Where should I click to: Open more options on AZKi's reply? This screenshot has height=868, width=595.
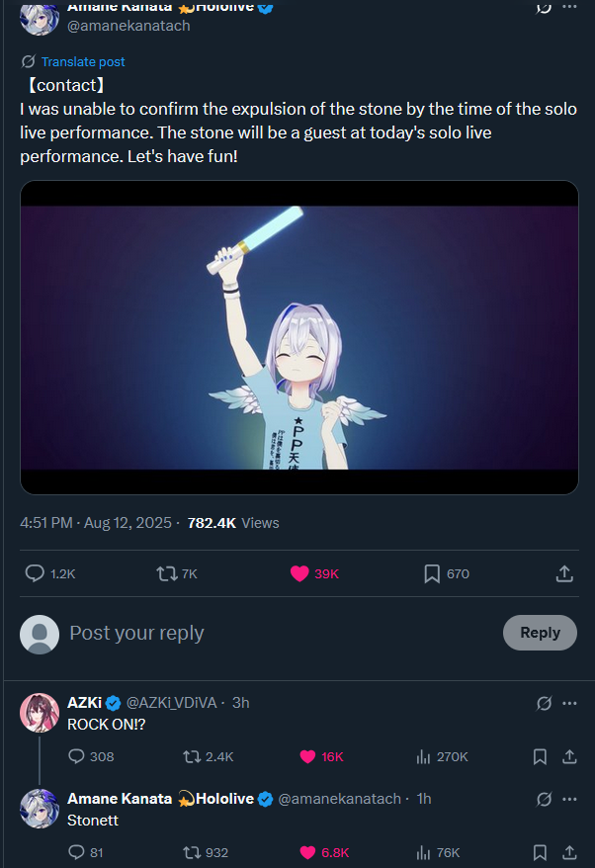coord(569,703)
